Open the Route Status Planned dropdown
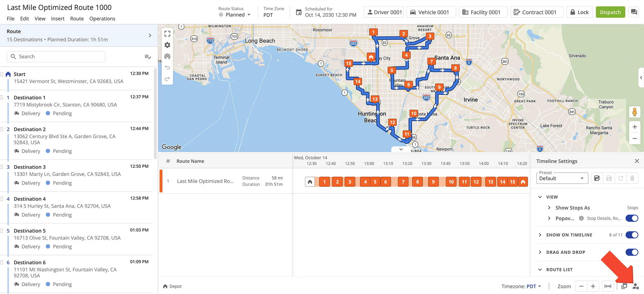This screenshot has height=294, width=644. [235, 15]
